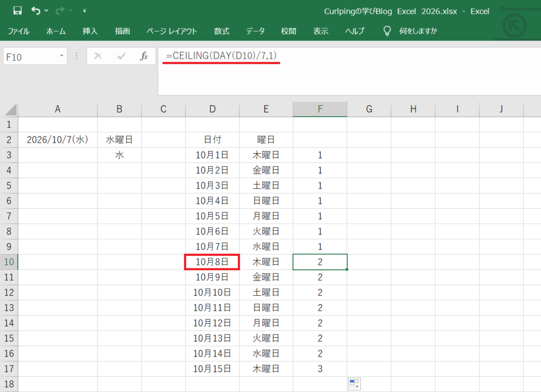This screenshot has width=541, height=392.
Task: Select column A header
Action: click(x=58, y=109)
